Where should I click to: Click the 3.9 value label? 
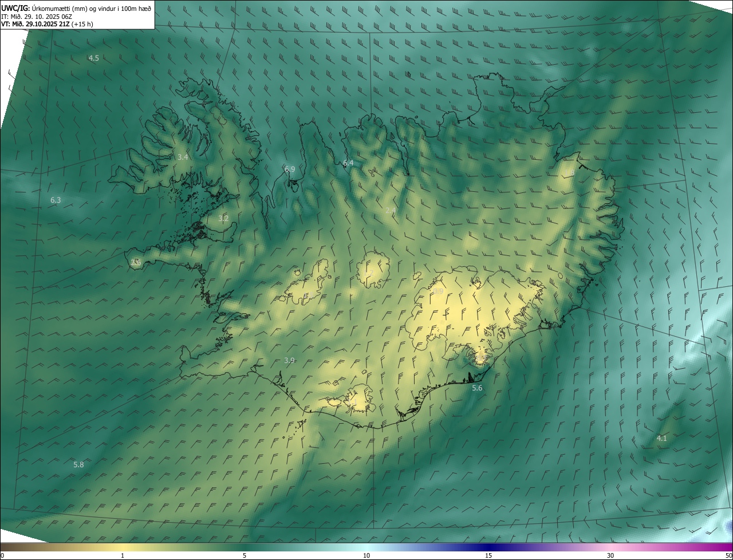pos(289,361)
